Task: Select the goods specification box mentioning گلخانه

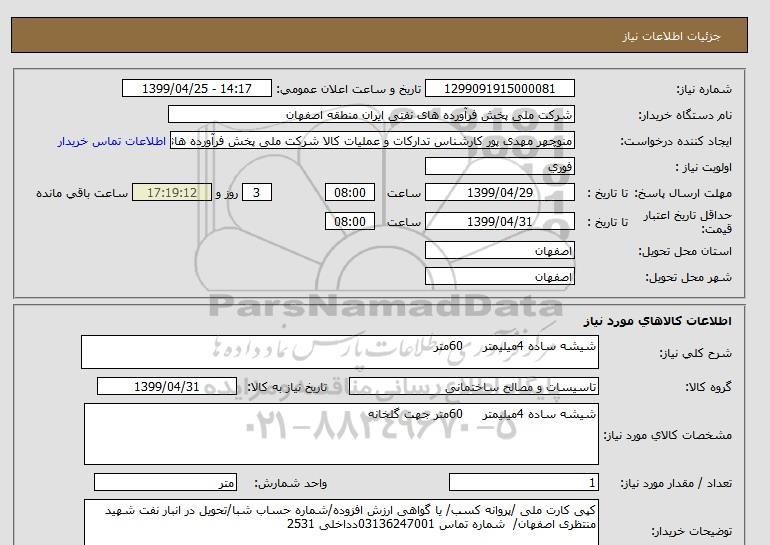Action: tap(341, 434)
